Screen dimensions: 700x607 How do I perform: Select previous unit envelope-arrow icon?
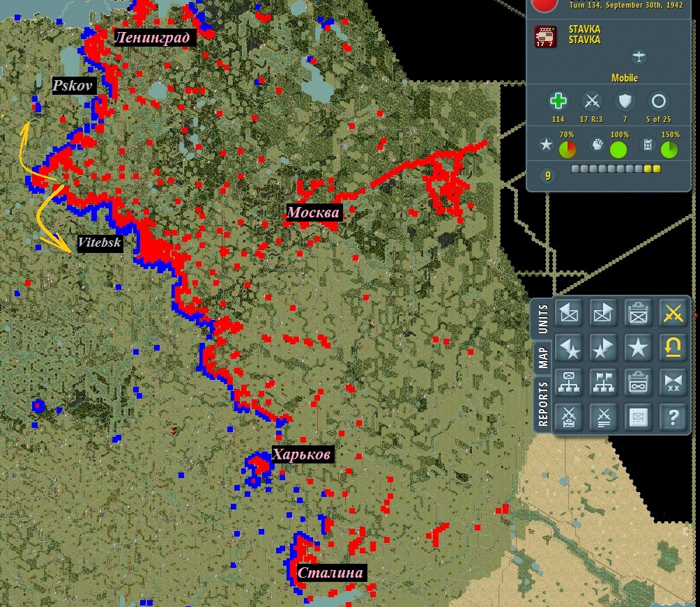tap(569, 312)
